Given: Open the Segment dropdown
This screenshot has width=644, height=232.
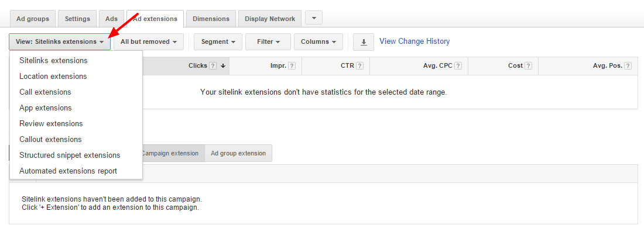Looking at the screenshot, I should (218, 42).
